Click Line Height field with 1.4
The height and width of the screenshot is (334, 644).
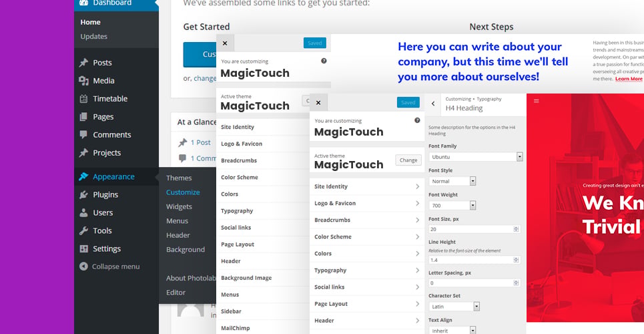(474, 260)
